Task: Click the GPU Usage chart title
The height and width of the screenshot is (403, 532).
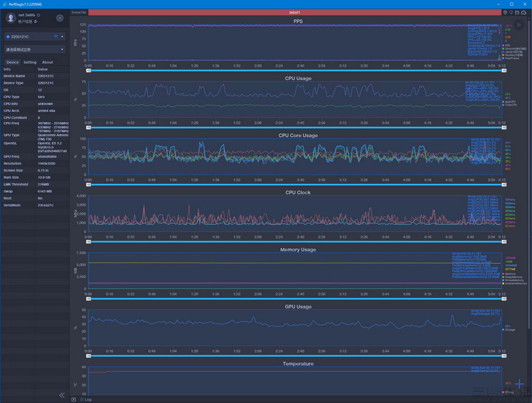Action: (298, 307)
